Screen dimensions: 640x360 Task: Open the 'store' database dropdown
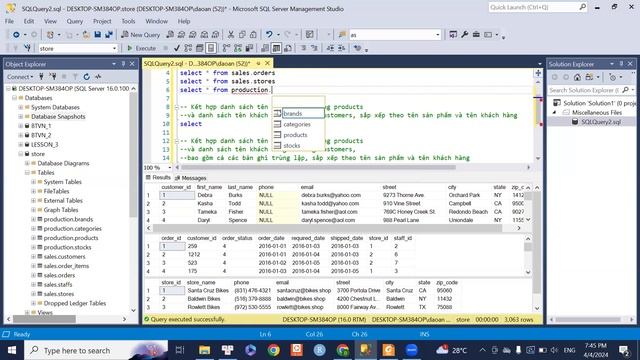[x=114, y=48]
